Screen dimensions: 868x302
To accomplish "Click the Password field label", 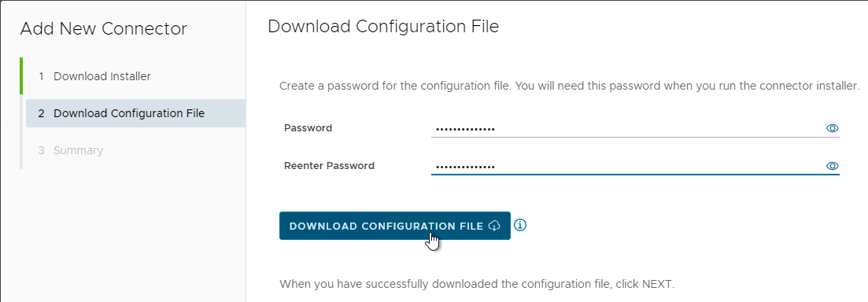I will click(308, 127).
